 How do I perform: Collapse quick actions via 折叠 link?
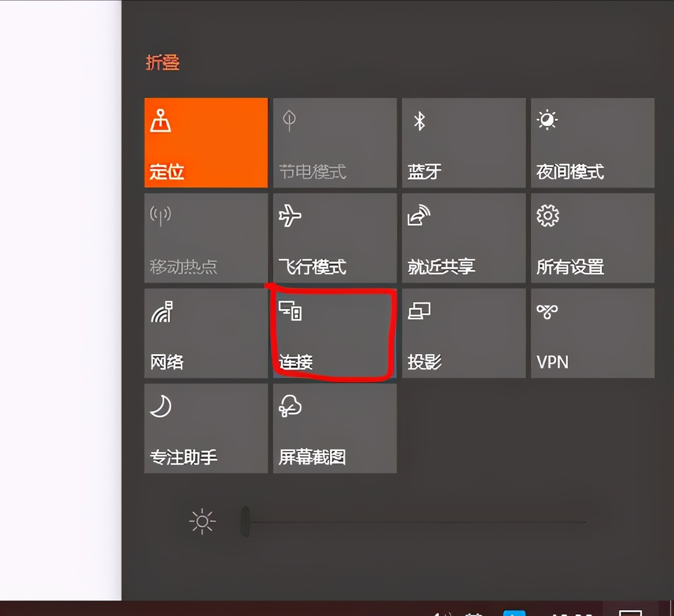[x=162, y=63]
